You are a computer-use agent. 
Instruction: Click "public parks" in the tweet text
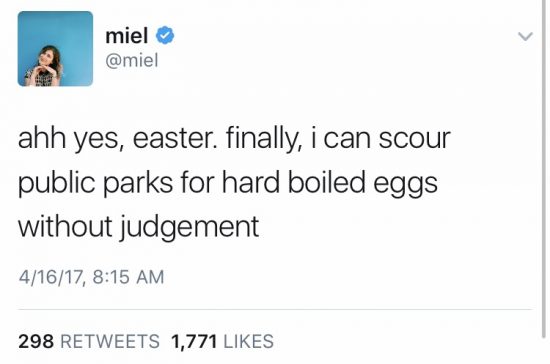point(95,182)
